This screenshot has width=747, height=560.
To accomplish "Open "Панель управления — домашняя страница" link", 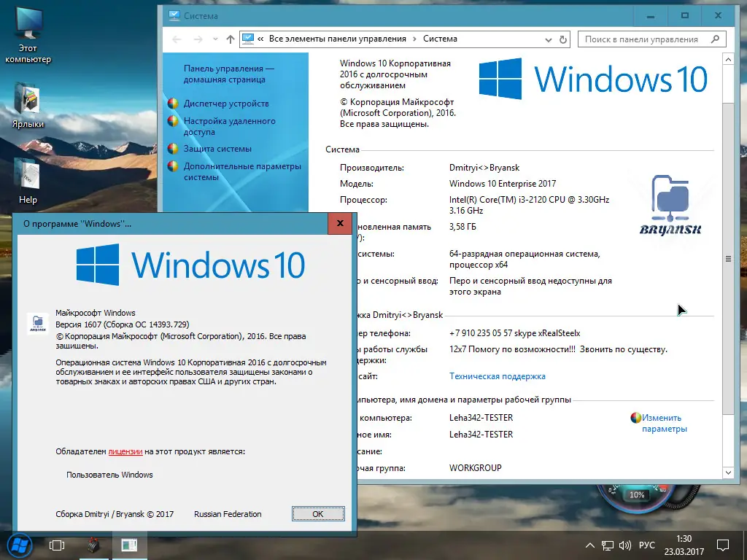I will [x=229, y=74].
